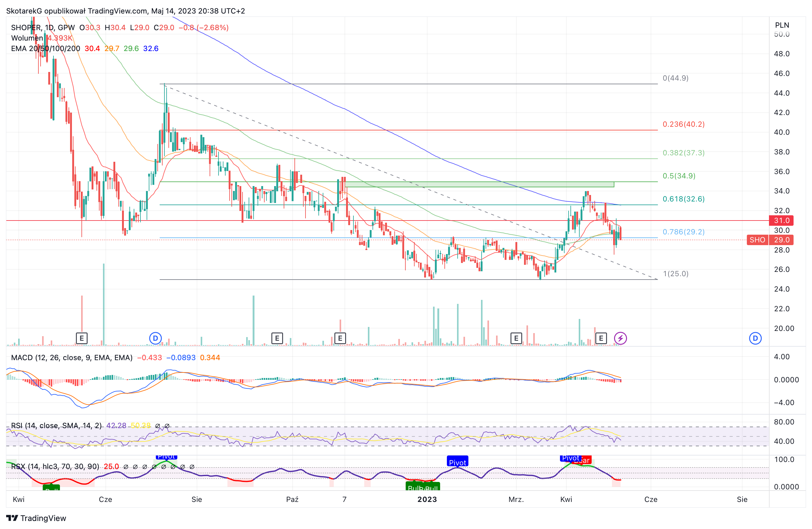Open the earnings E marker just before Paź
Image resolution: width=812 pixels, height=529 pixels.
click(x=277, y=338)
